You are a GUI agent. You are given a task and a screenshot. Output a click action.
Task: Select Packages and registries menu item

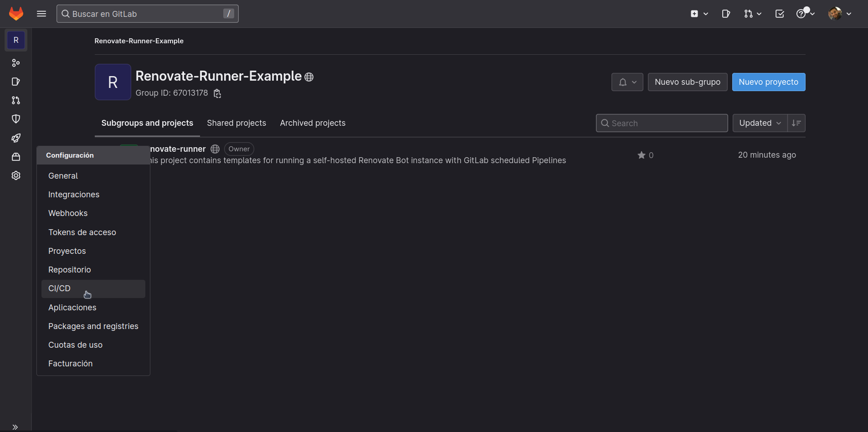(93, 326)
